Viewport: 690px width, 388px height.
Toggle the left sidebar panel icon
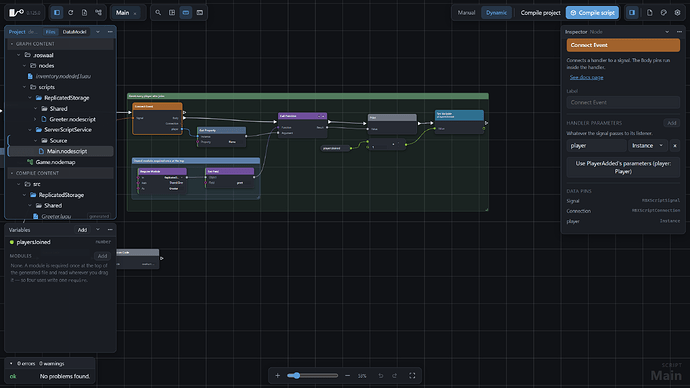pyautogui.click(x=57, y=13)
